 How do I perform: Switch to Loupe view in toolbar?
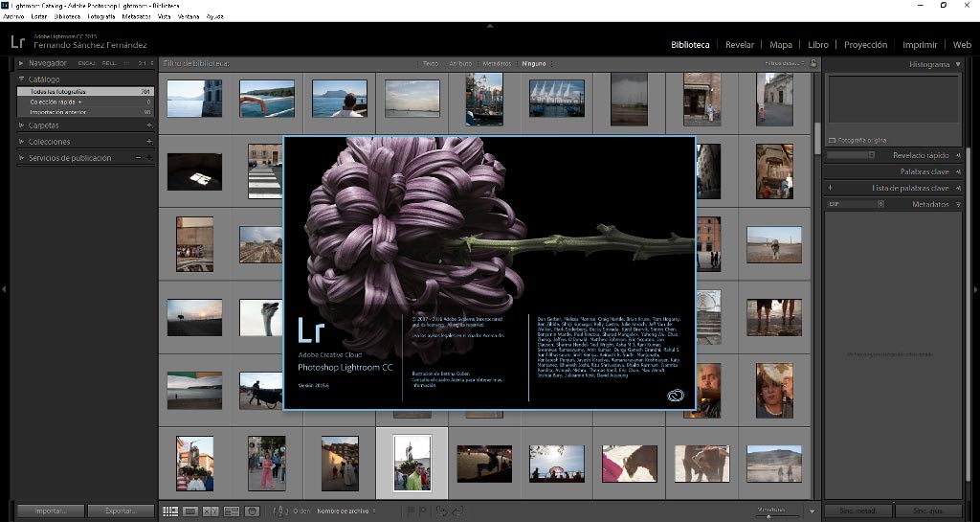190,511
